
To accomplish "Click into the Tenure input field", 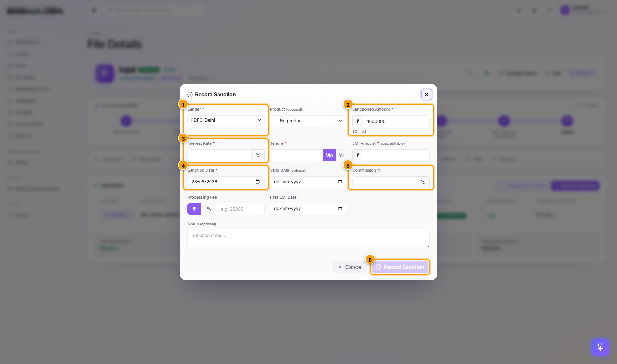I will [x=296, y=155].
